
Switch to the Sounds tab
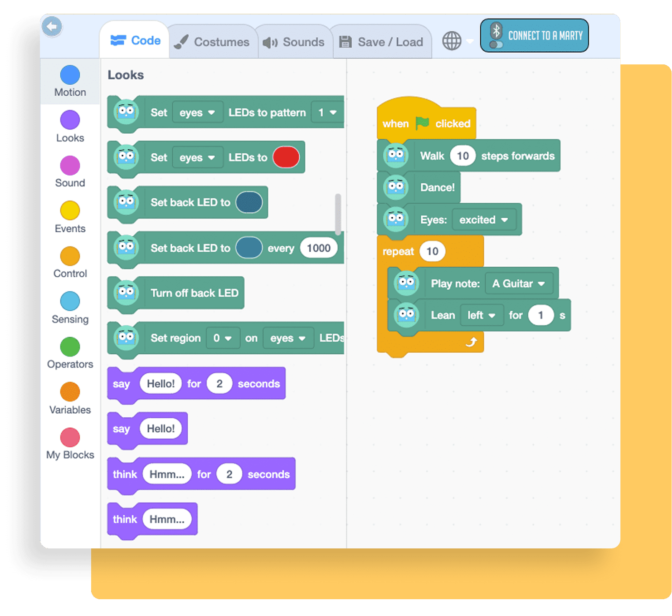pyautogui.click(x=294, y=42)
